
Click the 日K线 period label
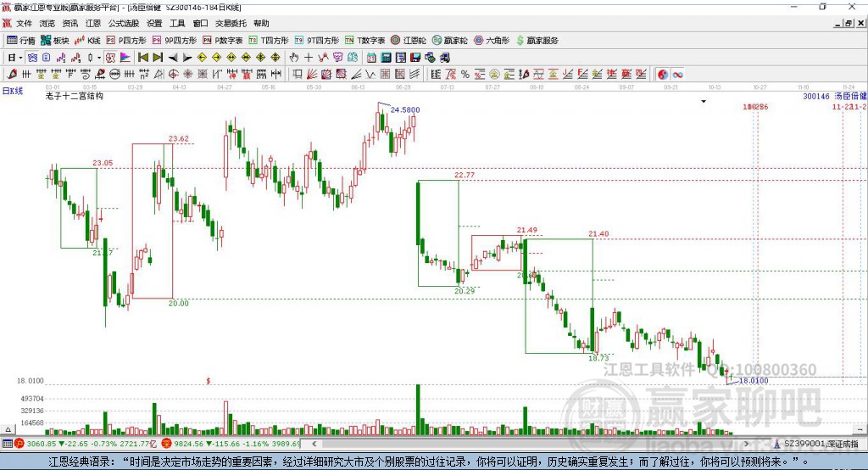point(13,91)
